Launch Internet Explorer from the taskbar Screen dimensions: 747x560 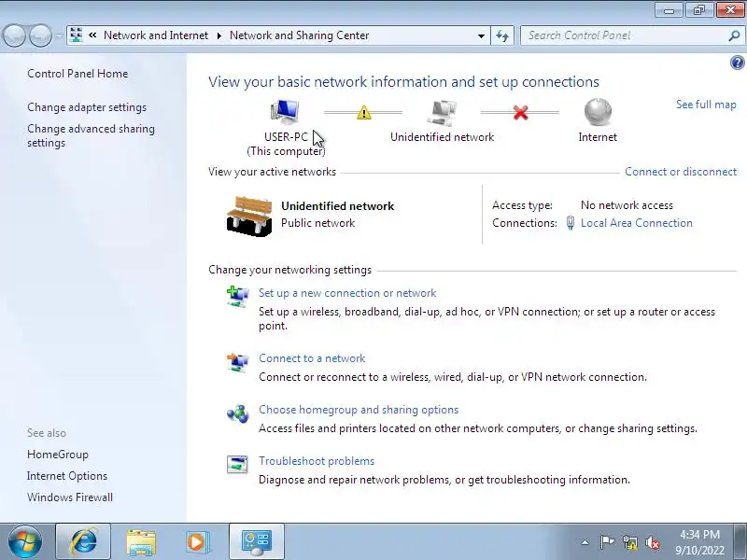coord(83,541)
